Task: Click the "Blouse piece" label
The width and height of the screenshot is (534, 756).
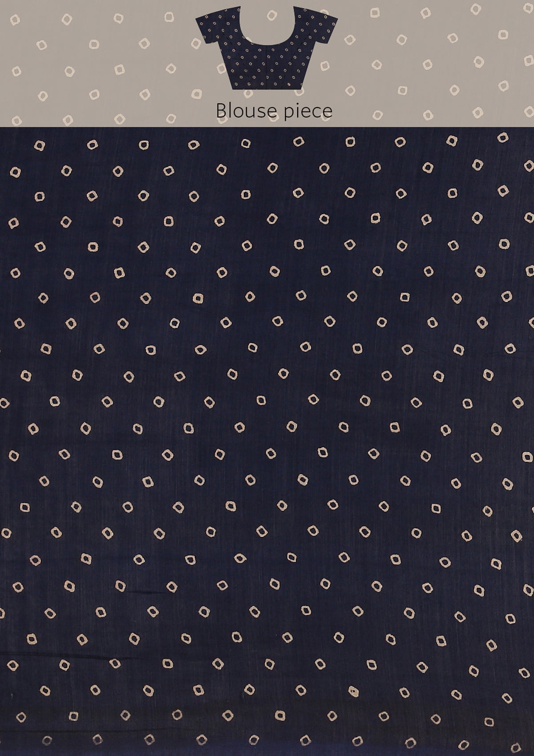Action: (274, 111)
